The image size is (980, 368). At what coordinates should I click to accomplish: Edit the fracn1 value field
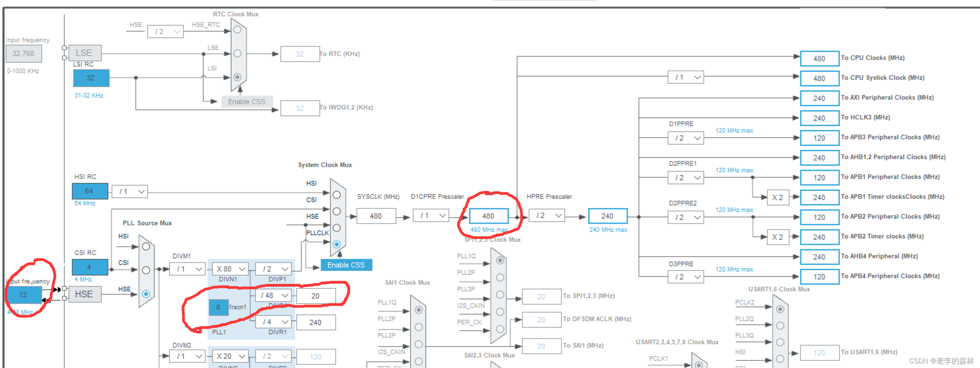(219, 308)
